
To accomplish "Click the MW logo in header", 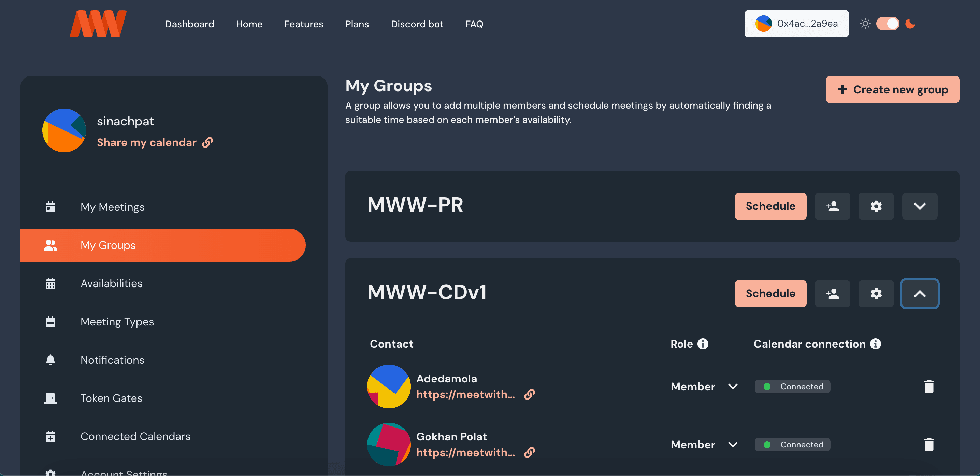I will [98, 24].
